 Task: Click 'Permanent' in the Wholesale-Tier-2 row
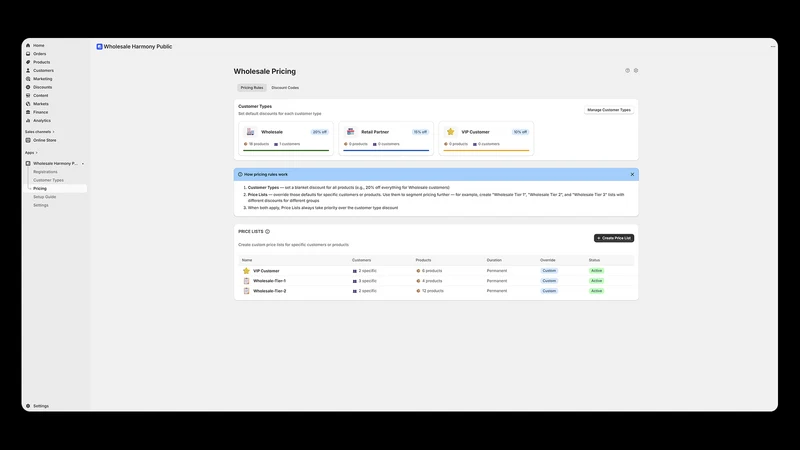tap(497, 291)
